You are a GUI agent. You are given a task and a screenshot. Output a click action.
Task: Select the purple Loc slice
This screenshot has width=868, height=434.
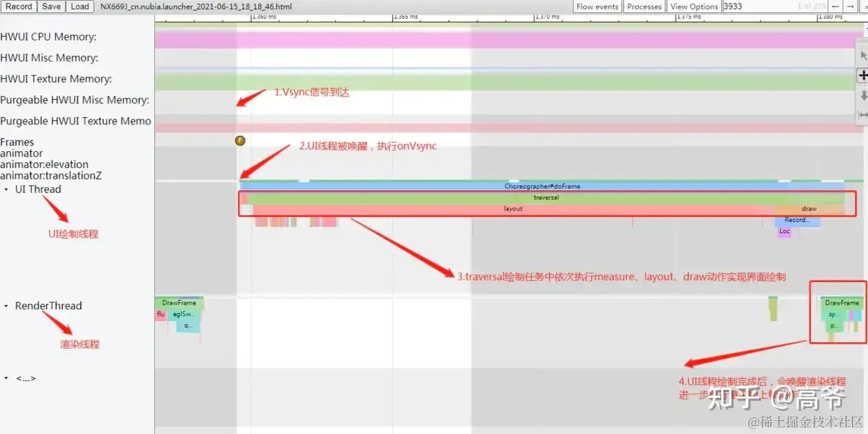(784, 231)
